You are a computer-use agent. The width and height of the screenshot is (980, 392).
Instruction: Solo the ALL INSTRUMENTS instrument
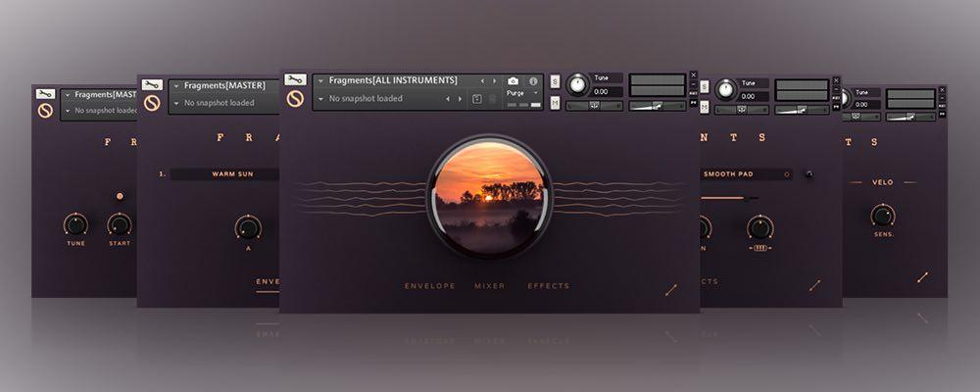(555, 80)
